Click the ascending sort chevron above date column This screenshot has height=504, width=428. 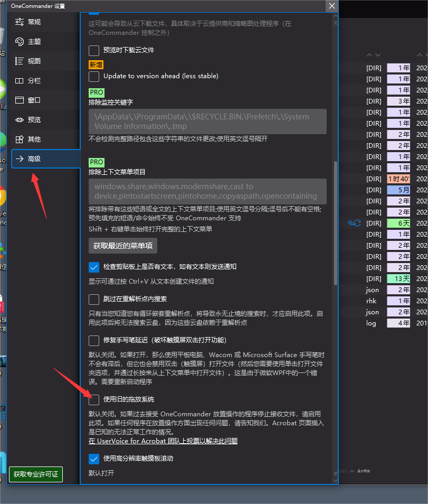coord(369,54)
